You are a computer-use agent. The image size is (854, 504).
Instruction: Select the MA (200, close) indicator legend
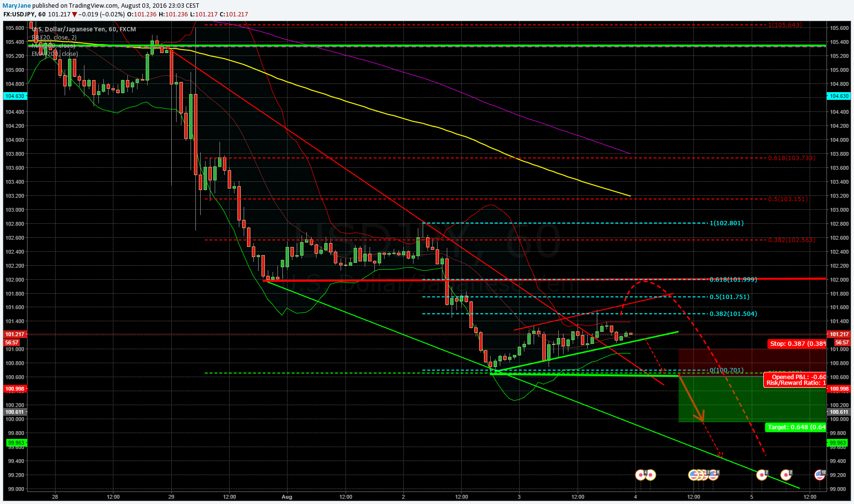(53, 46)
